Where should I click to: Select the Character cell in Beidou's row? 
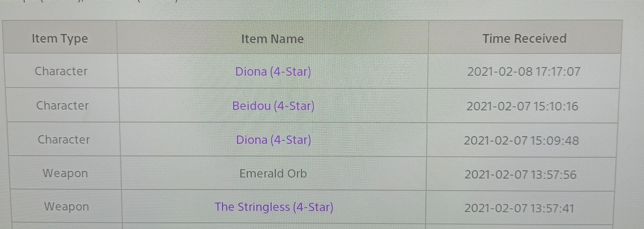point(63,106)
